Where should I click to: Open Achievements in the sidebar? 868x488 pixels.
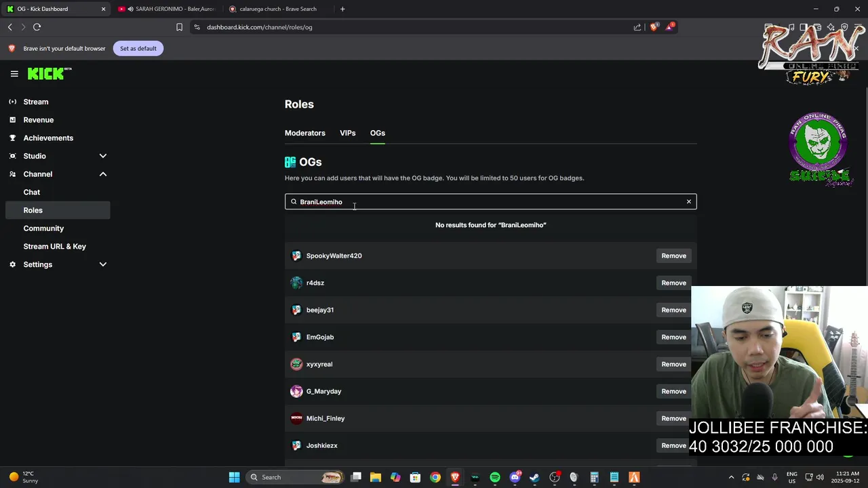pyautogui.click(x=48, y=138)
